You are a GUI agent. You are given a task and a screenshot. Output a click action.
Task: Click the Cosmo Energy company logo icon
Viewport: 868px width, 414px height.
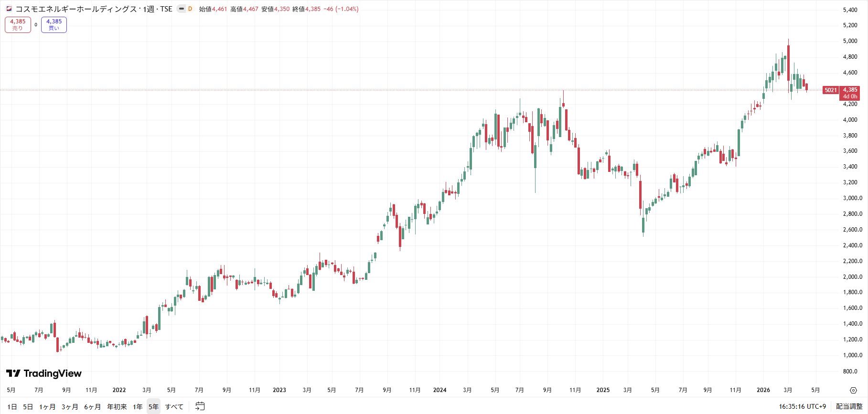click(9, 9)
